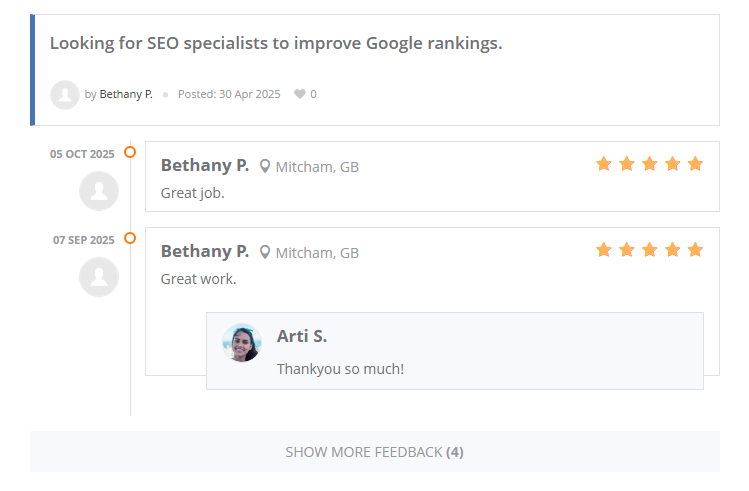
Task: Click the post title about SEO specialists
Action: tap(276, 44)
